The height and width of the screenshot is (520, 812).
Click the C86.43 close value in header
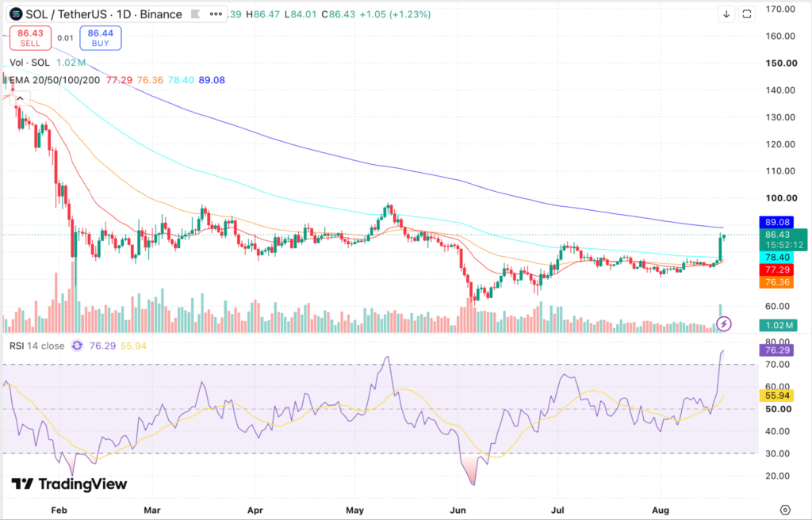338,14
